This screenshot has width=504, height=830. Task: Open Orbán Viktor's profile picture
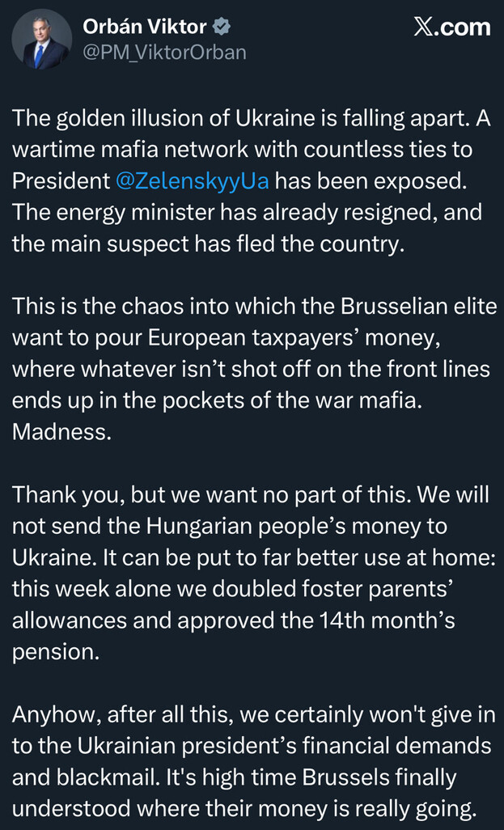[41, 39]
